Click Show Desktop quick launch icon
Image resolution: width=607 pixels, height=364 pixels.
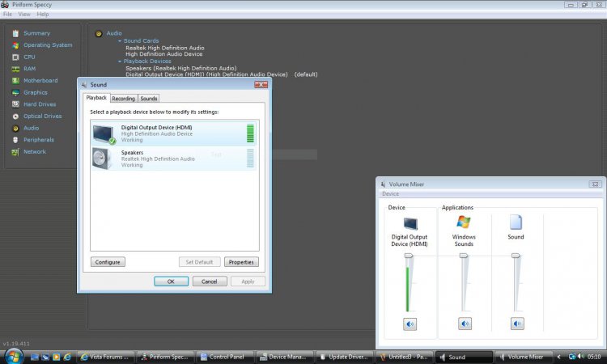point(35,357)
